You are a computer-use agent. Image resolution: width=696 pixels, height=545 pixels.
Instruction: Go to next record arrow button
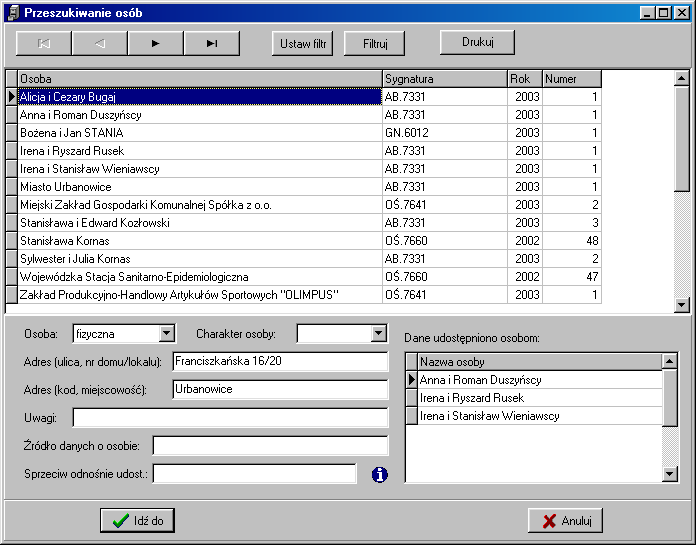pos(155,43)
